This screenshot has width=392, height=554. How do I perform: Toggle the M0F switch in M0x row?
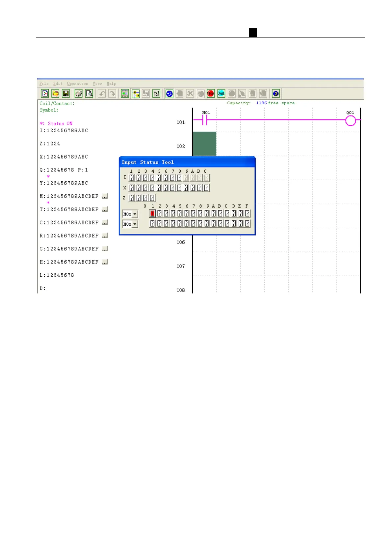tap(247, 214)
